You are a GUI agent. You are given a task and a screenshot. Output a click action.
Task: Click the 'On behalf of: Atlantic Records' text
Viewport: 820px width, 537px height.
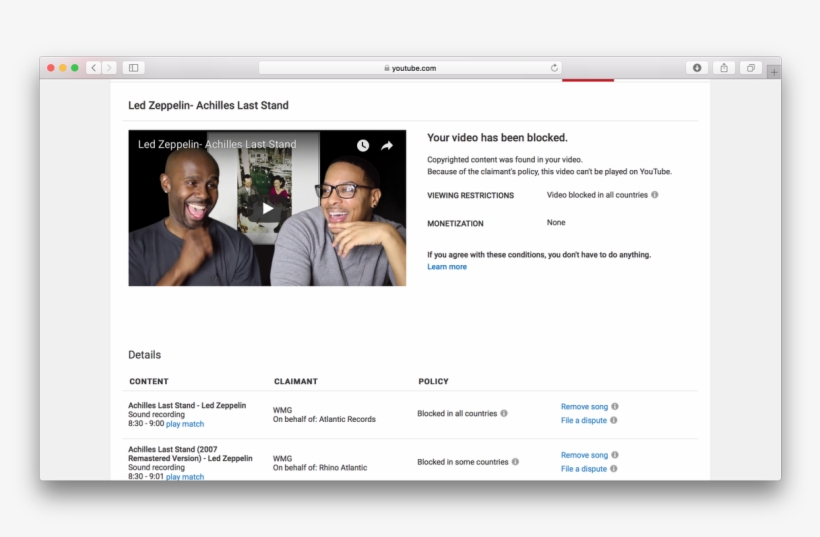point(324,419)
